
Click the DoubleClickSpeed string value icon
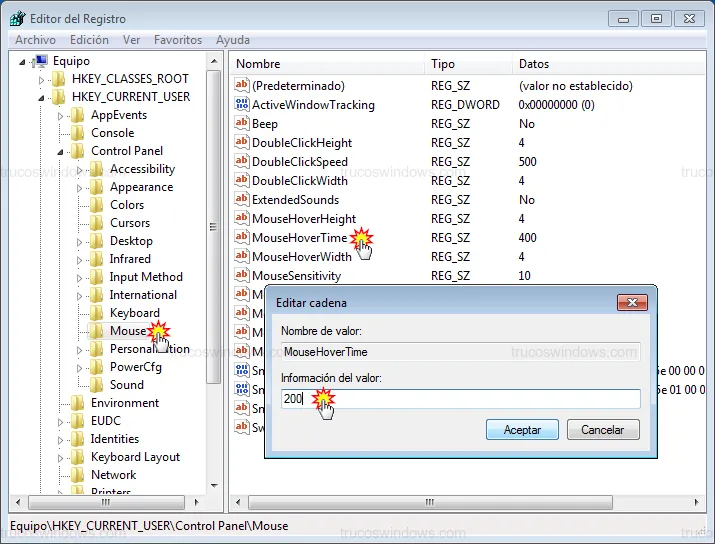point(241,162)
